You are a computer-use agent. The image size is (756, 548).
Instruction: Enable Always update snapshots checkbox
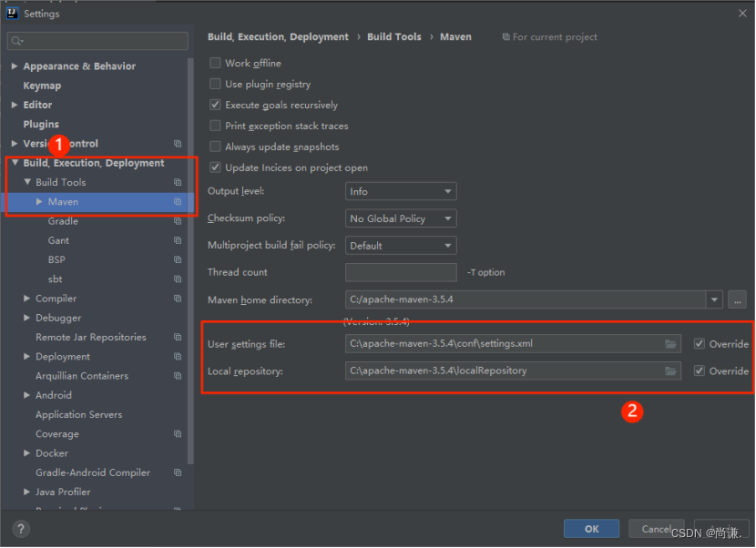[215, 147]
